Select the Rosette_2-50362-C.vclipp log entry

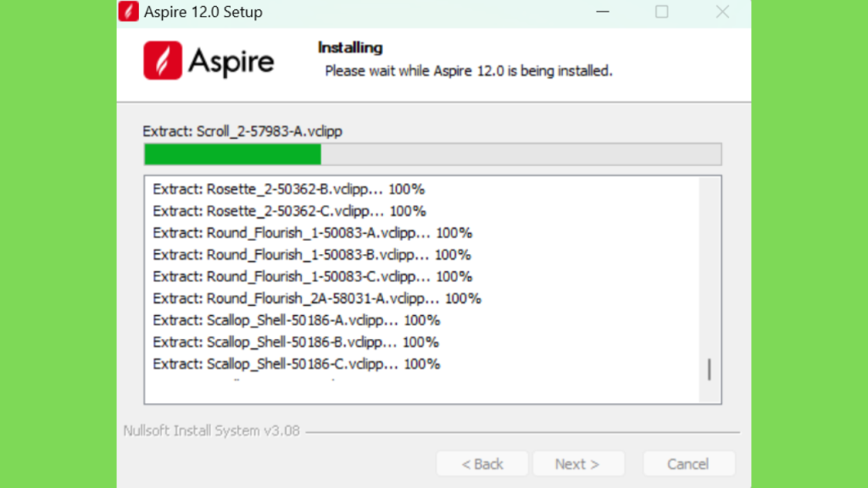pos(289,211)
